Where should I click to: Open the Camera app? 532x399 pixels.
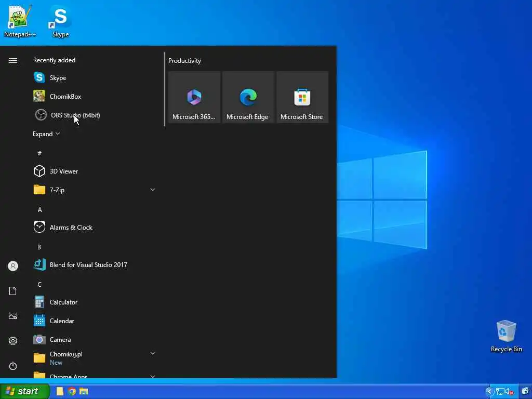pyautogui.click(x=95, y=339)
